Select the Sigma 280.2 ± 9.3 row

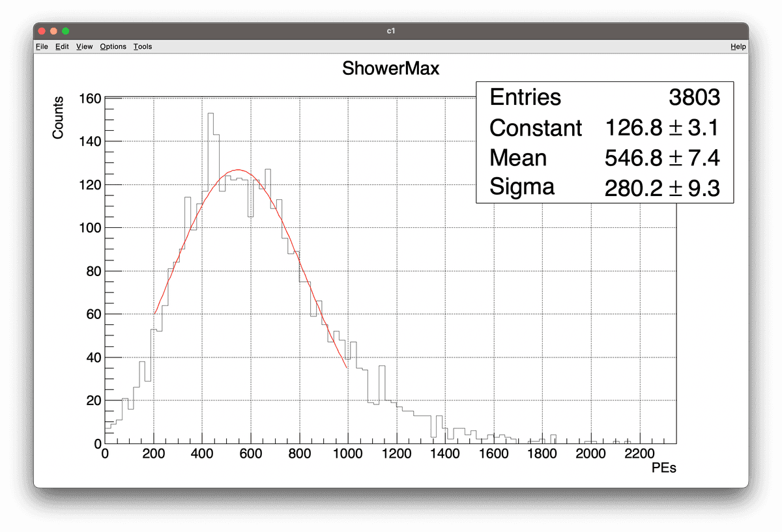(605, 188)
